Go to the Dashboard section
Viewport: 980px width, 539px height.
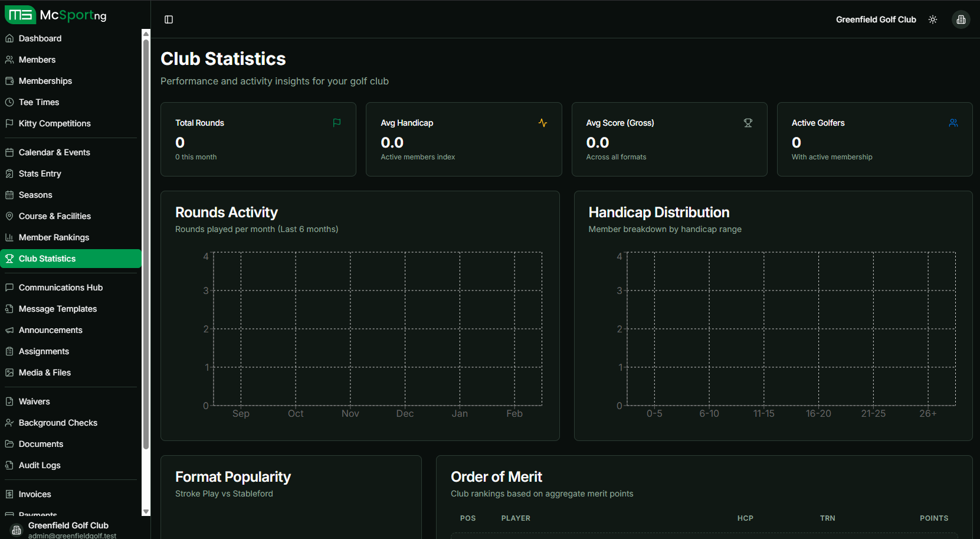40,38
